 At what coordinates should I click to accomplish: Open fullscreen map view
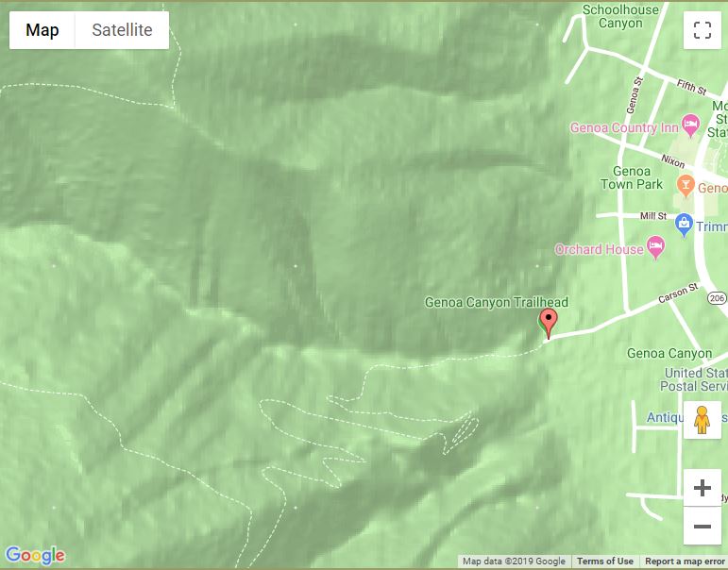point(702,30)
